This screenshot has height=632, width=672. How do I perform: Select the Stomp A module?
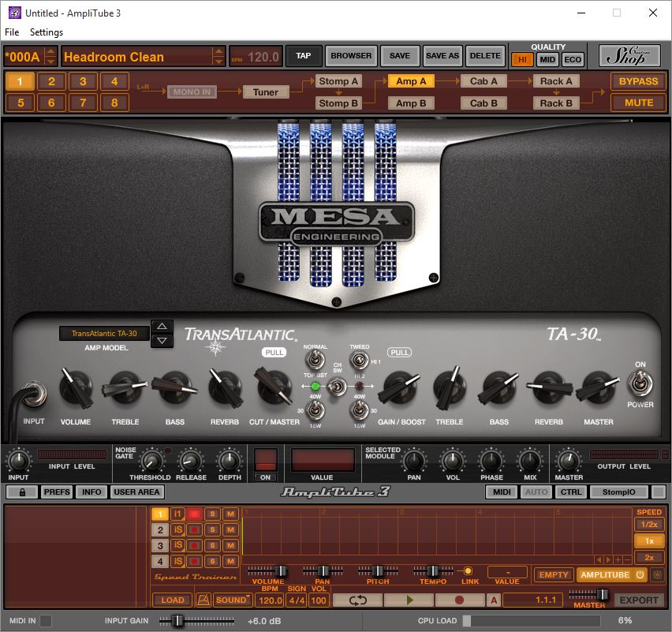[338, 81]
